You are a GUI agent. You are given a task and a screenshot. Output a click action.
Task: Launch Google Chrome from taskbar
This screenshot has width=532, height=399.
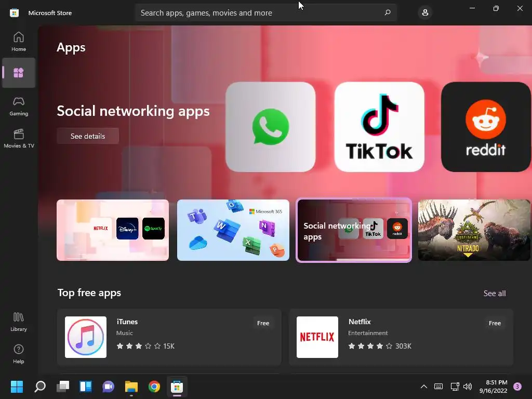(154, 387)
